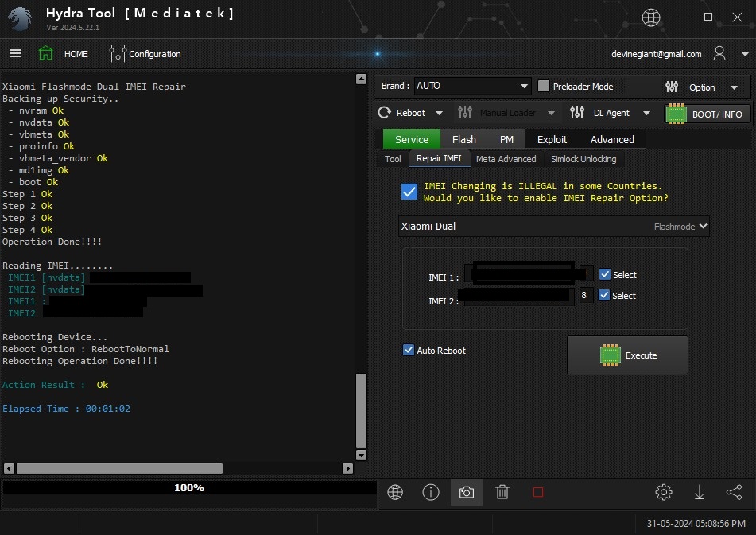Toggle the IMEI 2 Select checkbox

tap(603, 295)
